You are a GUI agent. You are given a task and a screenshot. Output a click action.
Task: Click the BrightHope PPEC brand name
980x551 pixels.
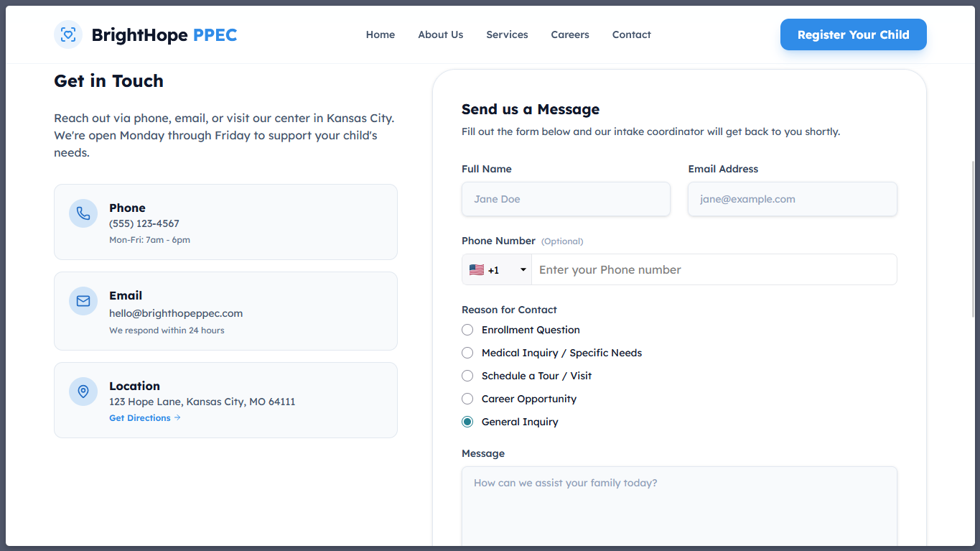tap(164, 34)
